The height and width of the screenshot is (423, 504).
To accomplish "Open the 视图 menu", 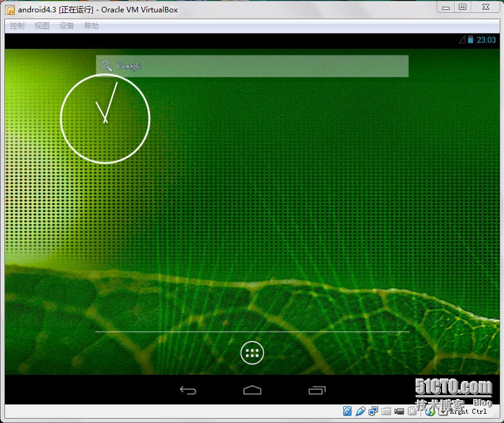I will (x=42, y=26).
